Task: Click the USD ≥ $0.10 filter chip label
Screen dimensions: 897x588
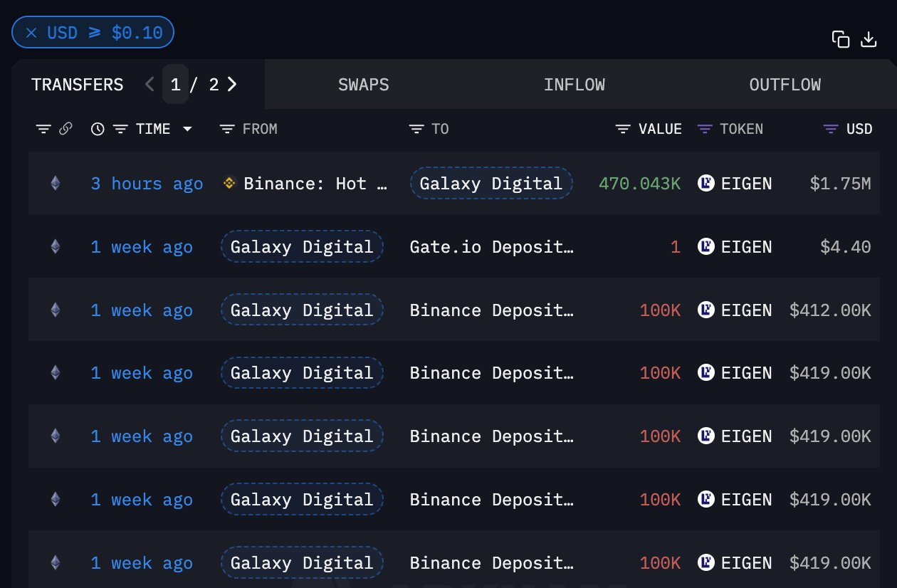Action: pyautogui.click(x=105, y=33)
